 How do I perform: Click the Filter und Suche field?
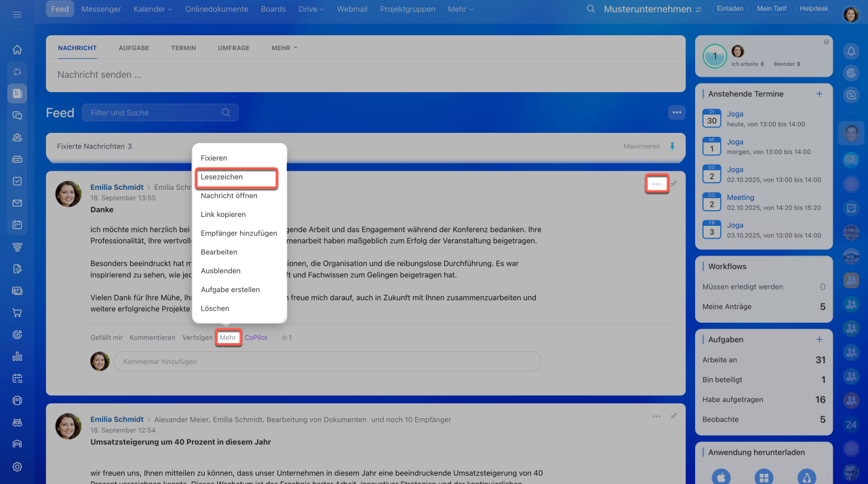point(160,113)
